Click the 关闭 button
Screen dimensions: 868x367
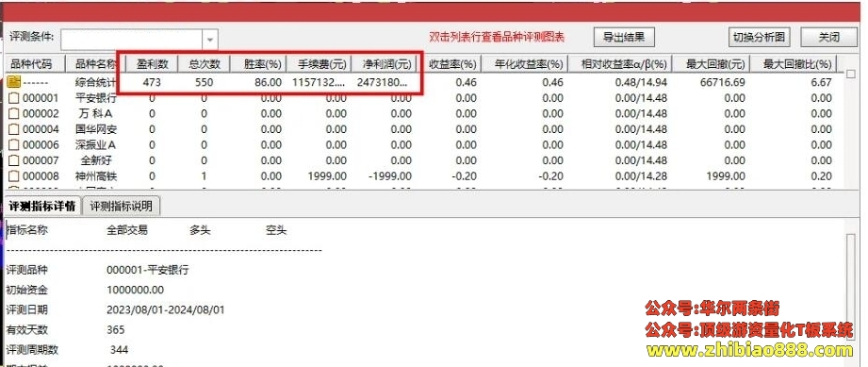pos(828,37)
